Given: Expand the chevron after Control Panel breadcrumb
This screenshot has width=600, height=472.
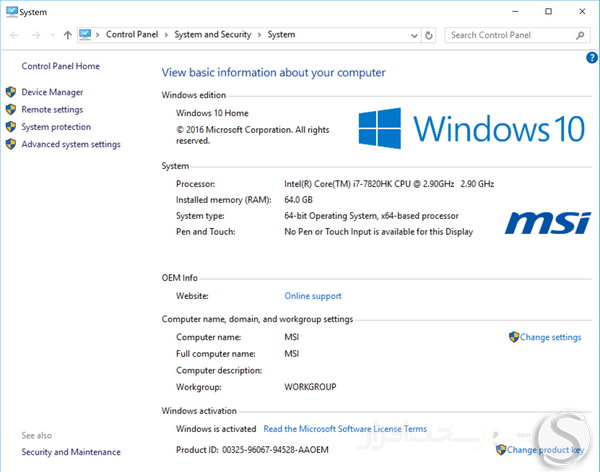Looking at the screenshot, I should [x=166, y=35].
